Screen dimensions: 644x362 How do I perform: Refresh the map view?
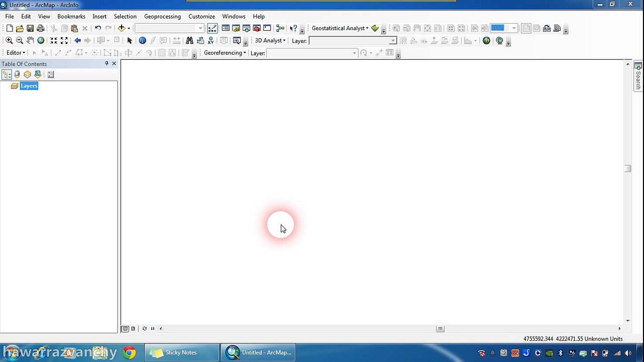tap(145, 329)
